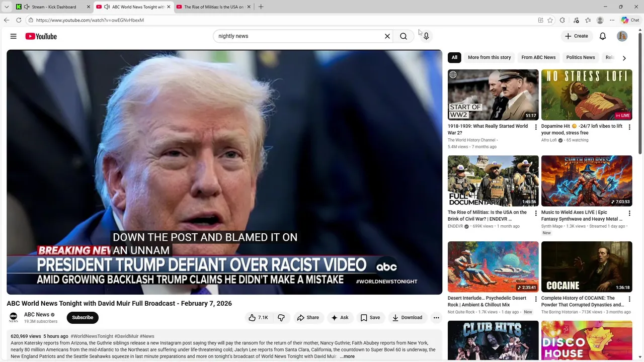Open Copilot Chat sidebar

630,20
